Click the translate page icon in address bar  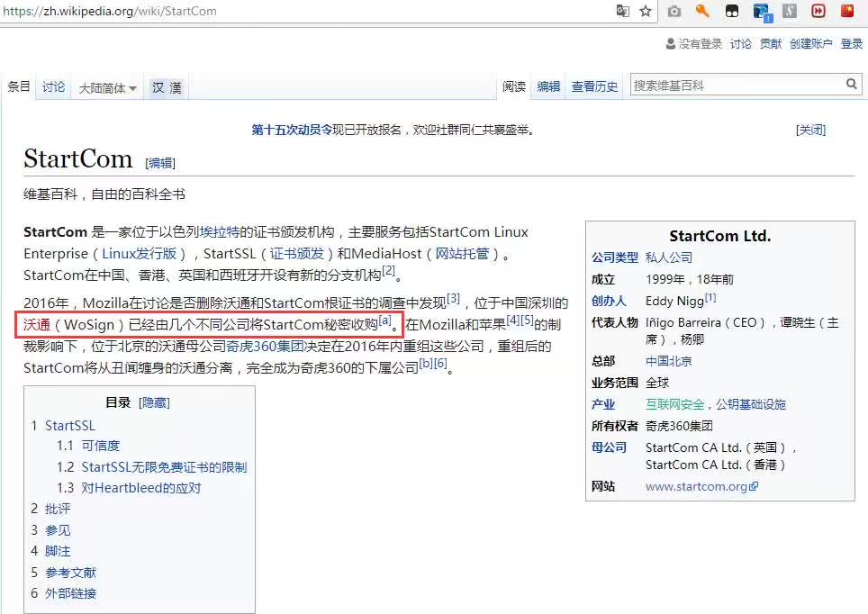click(x=623, y=11)
